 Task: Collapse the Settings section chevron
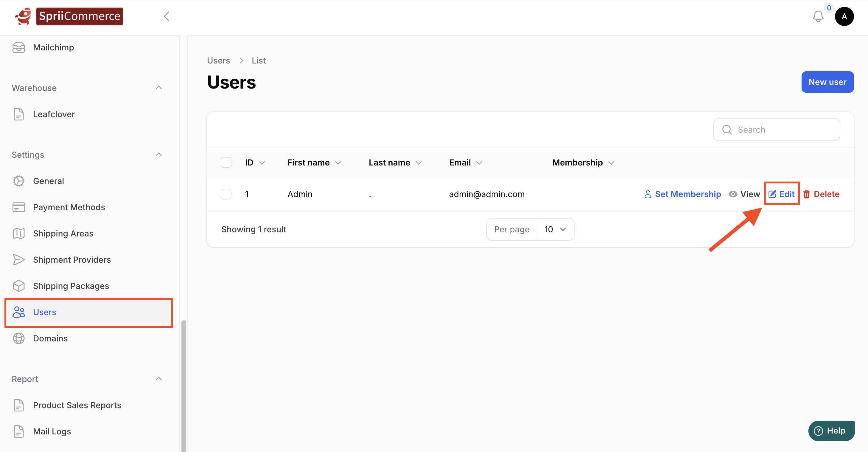(x=159, y=155)
